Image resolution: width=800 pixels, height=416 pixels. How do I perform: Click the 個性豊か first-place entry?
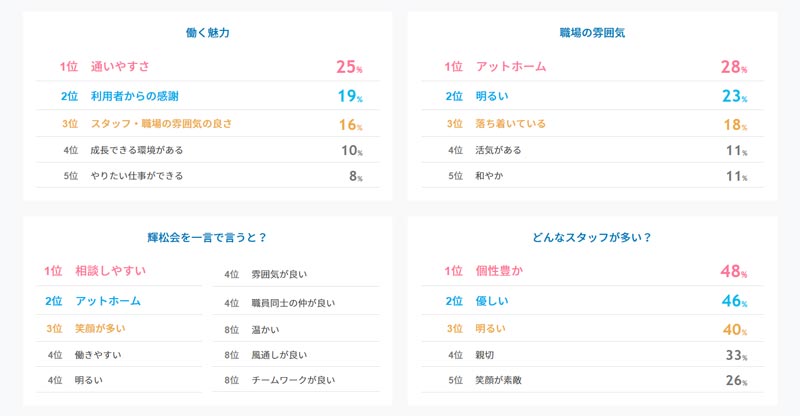[499, 271]
